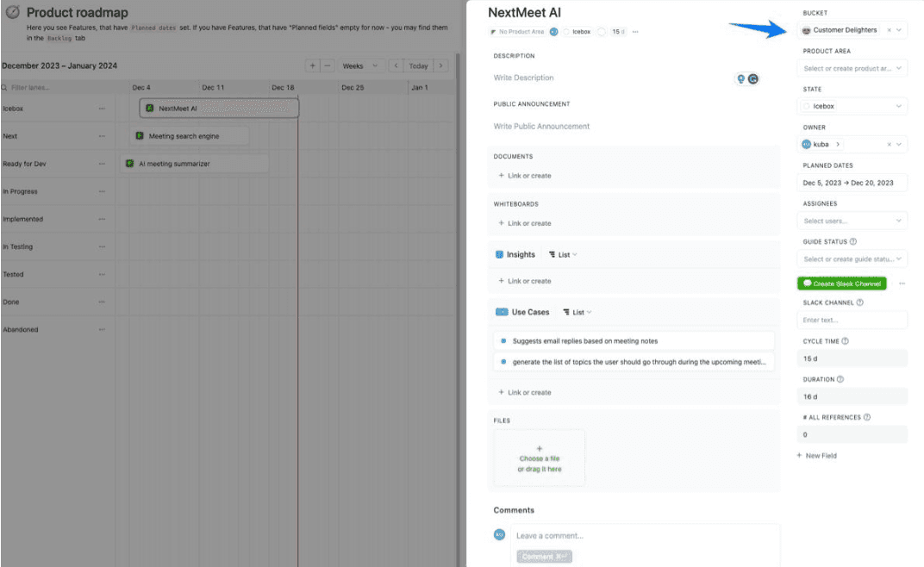Clear the Customer Delighters bucket value
The width and height of the screenshot is (924, 567).
[889, 30]
